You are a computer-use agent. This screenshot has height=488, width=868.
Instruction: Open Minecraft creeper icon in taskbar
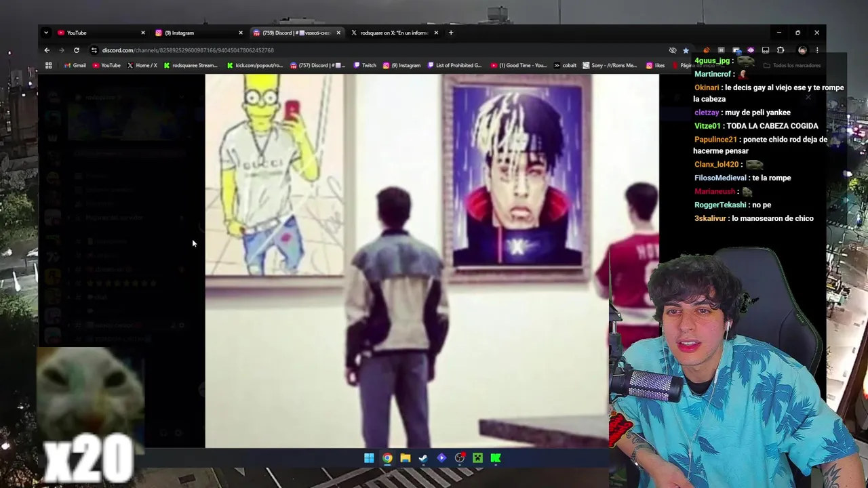(x=477, y=458)
